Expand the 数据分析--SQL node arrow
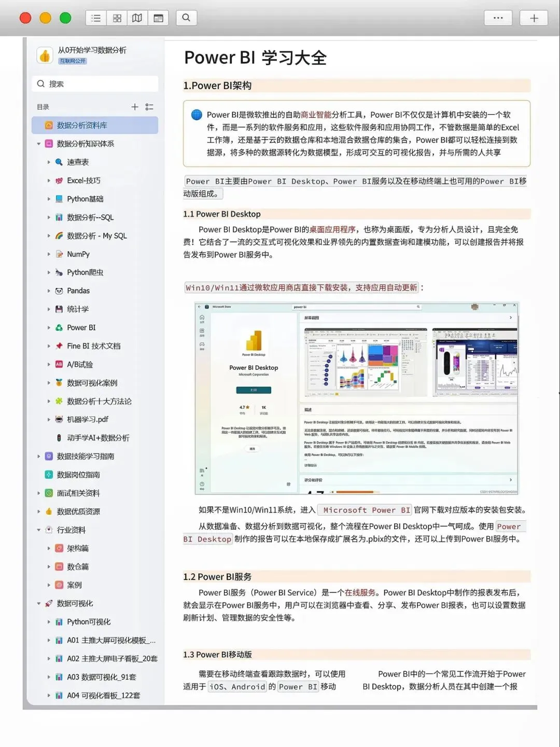 point(49,217)
